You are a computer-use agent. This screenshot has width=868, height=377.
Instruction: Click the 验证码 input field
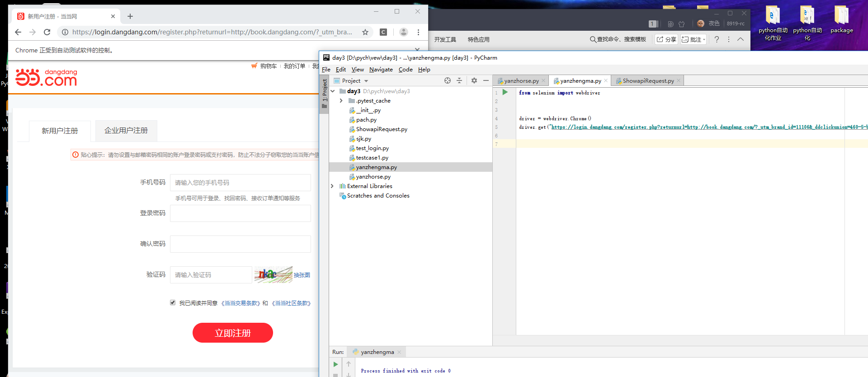211,275
